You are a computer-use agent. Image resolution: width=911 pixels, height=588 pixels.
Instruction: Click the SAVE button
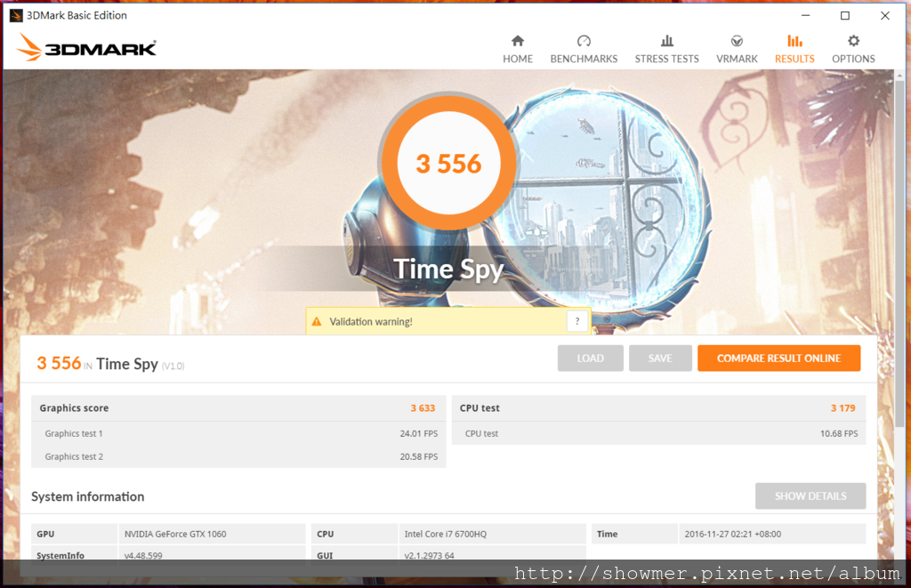[660, 358]
